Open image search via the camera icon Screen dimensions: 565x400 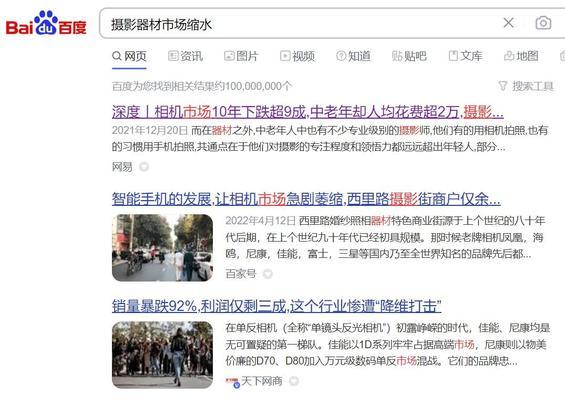pyautogui.click(x=543, y=23)
